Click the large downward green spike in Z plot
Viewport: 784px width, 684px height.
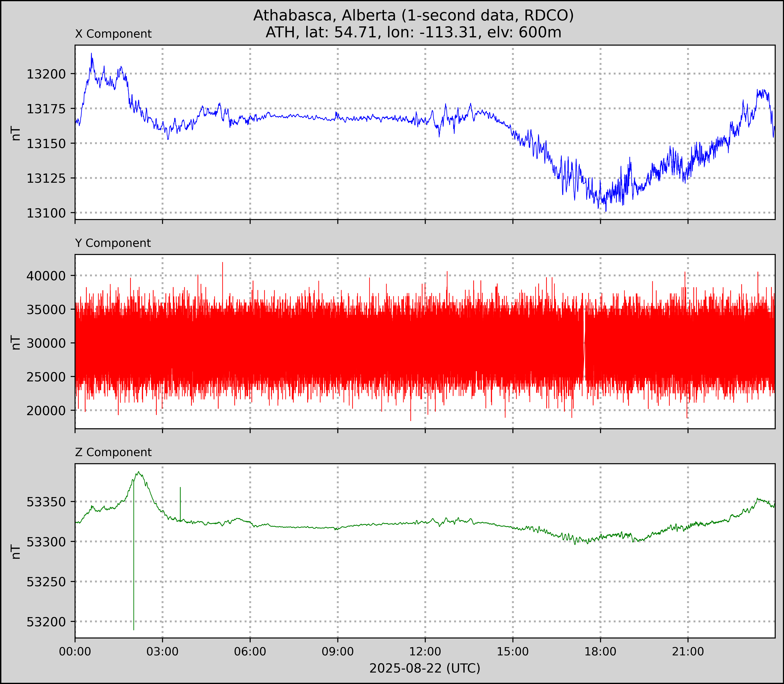click(x=134, y=573)
